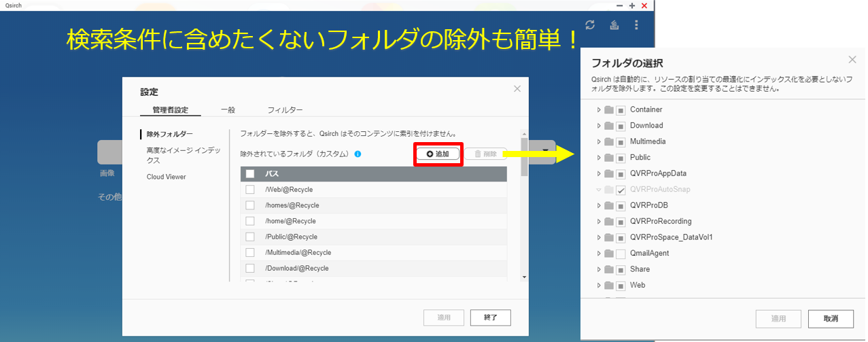This screenshot has height=342, width=868.
Task: Expand the Container folder tree node
Action: coord(599,109)
